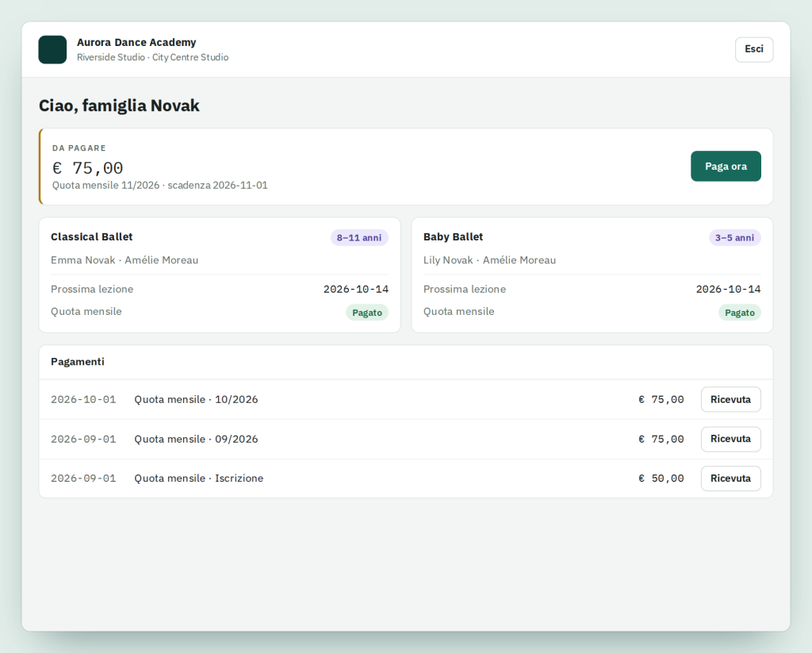Screen dimensions: 812x653
Task: Select the € 75,00 amount for 09/2026
Action: (x=661, y=439)
